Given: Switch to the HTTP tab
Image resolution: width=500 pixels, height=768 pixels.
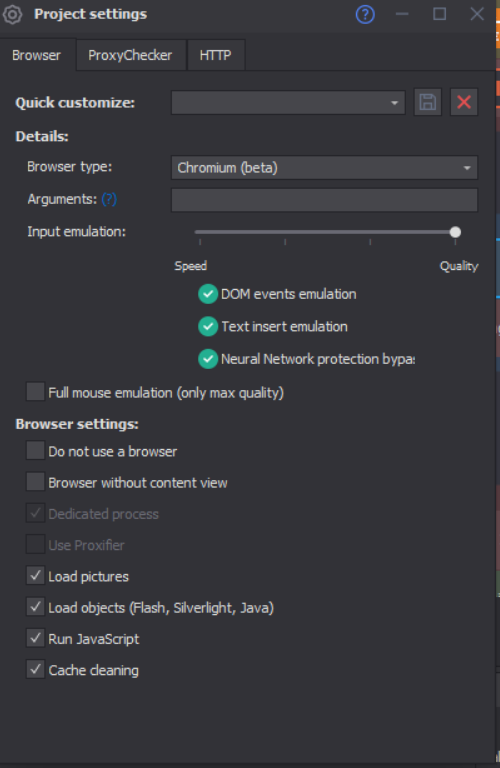Looking at the screenshot, I should [x=215, y=55].
